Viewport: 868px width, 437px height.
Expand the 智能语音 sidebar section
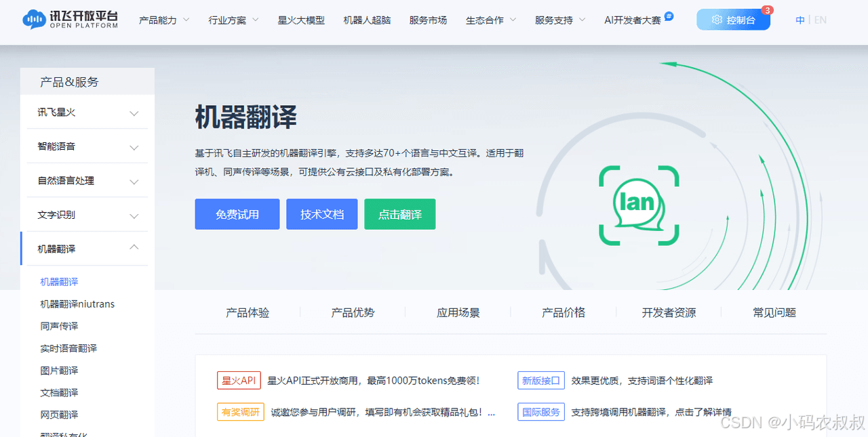(x=87, y=146)
